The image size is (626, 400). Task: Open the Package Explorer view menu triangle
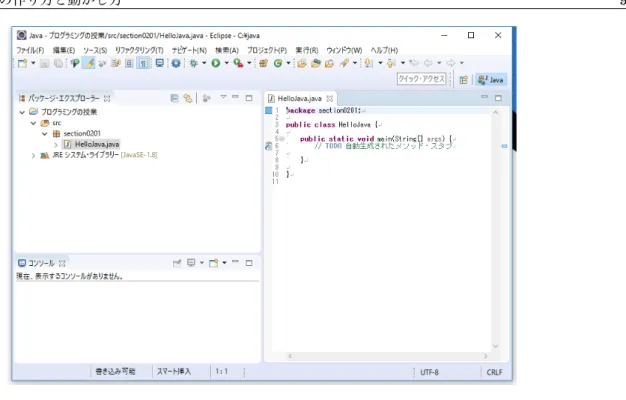[x=223, y=97]
